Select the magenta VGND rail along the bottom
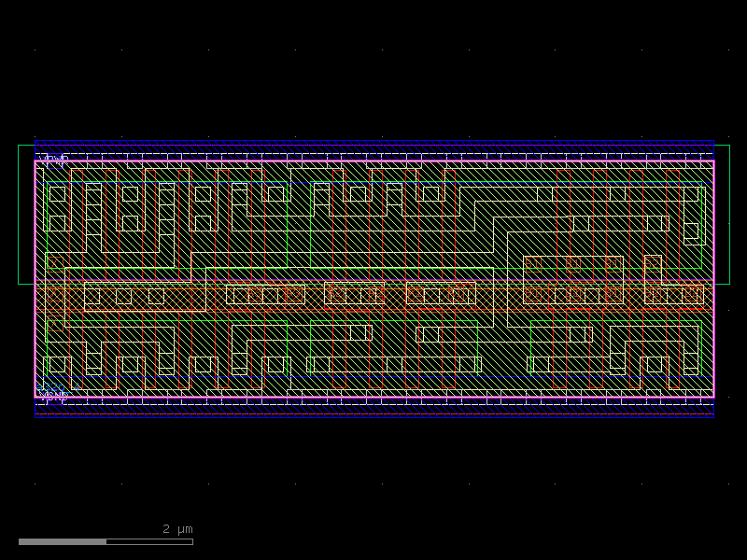 click(373, 396)
